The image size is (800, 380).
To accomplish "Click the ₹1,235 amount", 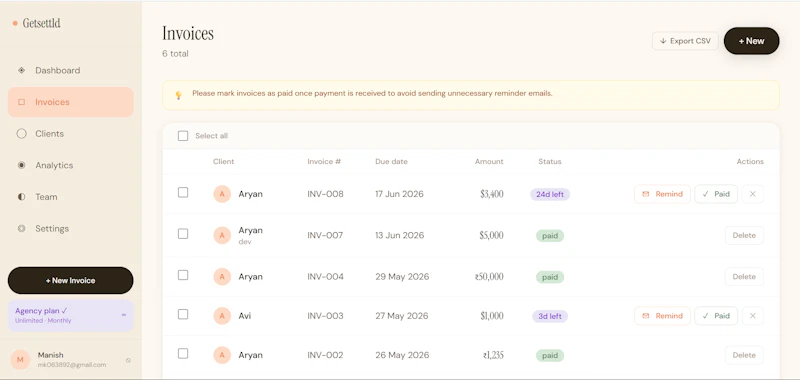I will (493, 355).
